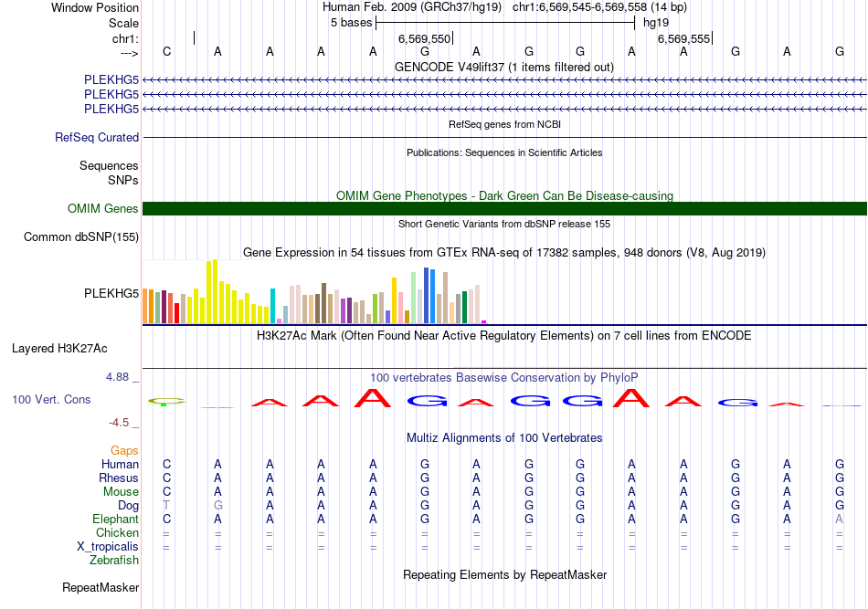Click PLEKHG5 label beside the expression chart

111,293
